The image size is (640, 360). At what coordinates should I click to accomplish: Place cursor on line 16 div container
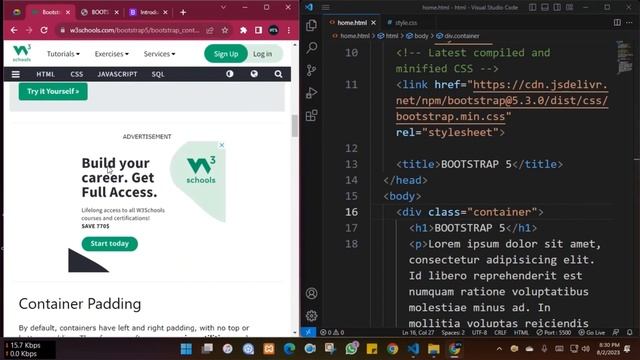470,212
